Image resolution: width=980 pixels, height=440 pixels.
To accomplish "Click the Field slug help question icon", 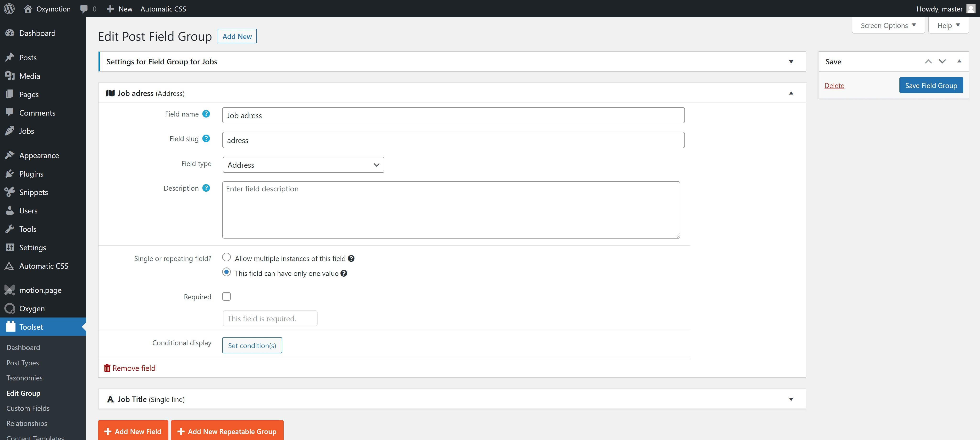I will tap(206, 139).
